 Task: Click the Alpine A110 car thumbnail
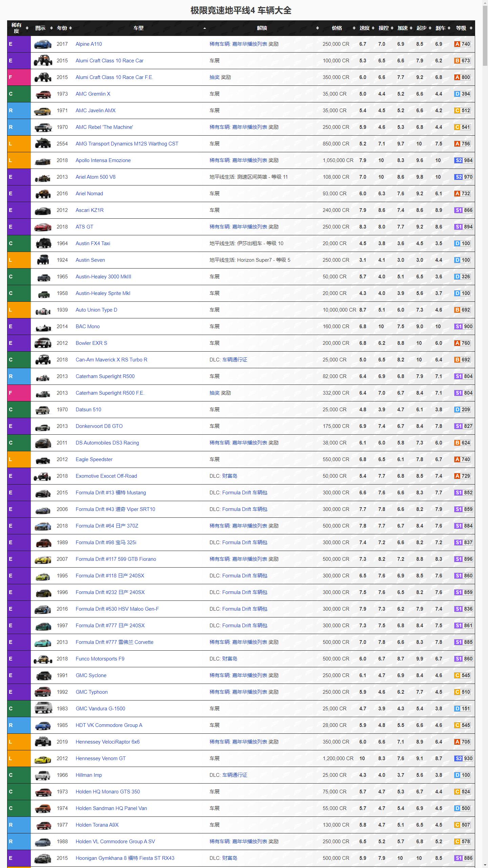coord(43,44)
